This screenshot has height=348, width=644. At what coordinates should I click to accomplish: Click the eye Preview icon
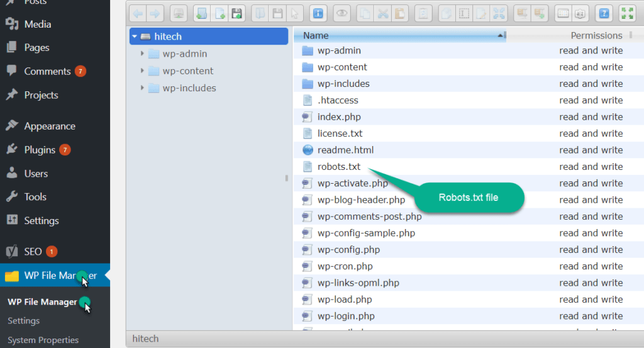pos(341,14)
